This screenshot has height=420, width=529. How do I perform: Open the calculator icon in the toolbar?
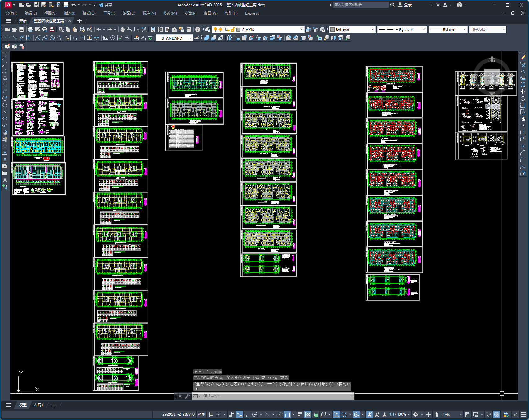coord(189,29)
